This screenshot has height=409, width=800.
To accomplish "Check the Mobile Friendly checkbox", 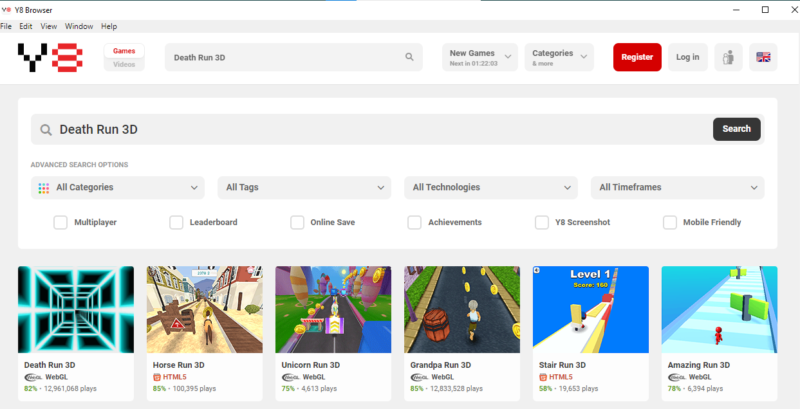I will 669,222.
